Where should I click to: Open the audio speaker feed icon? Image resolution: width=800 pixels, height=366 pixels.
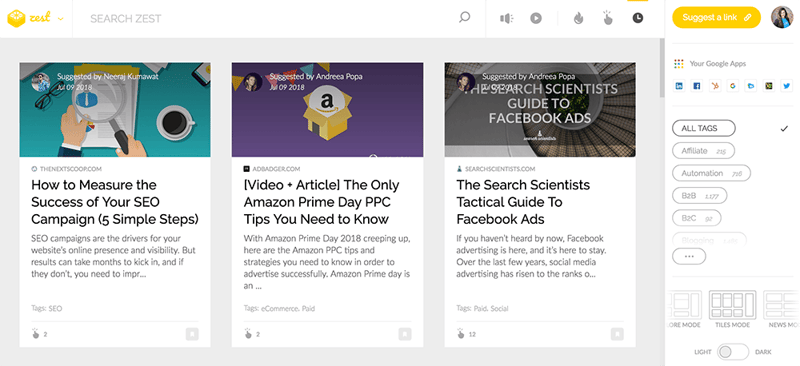506,18
